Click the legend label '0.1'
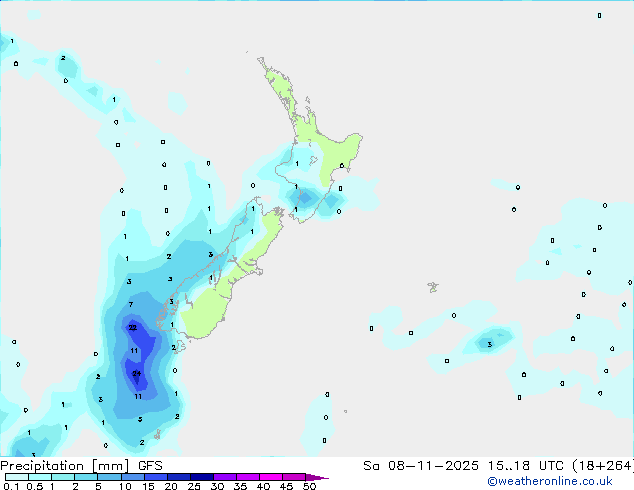This screenshot has height=490, width=634. [11, 486]
